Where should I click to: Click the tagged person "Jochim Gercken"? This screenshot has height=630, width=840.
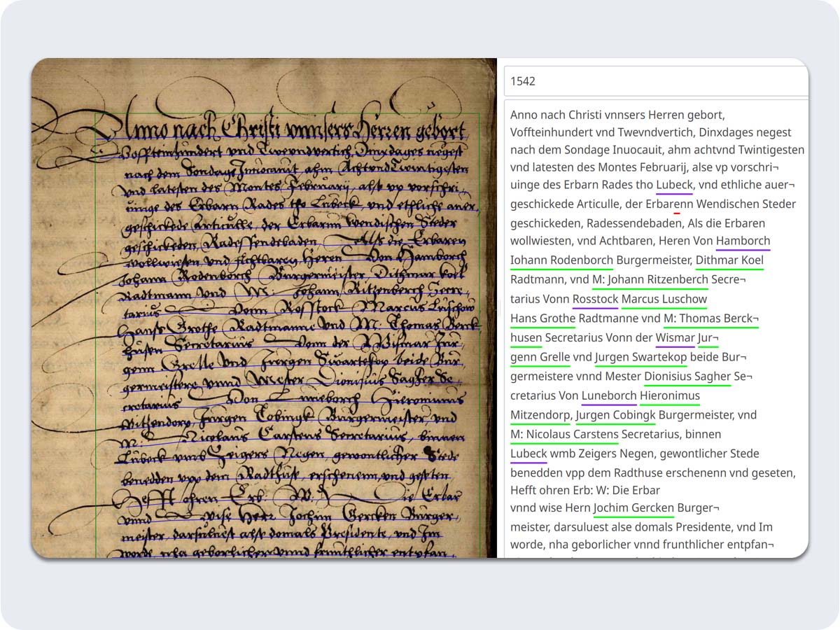pyautogui.click(x=633, y=507)
